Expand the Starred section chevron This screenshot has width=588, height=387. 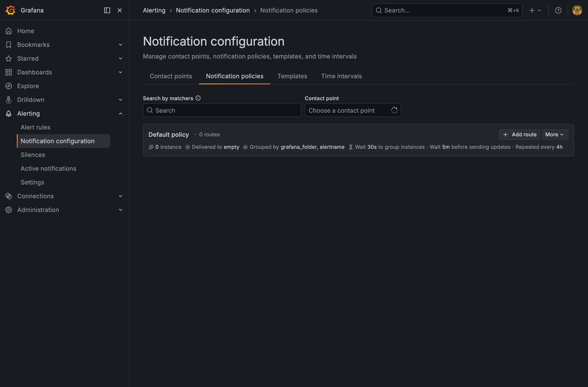[121, 58]
